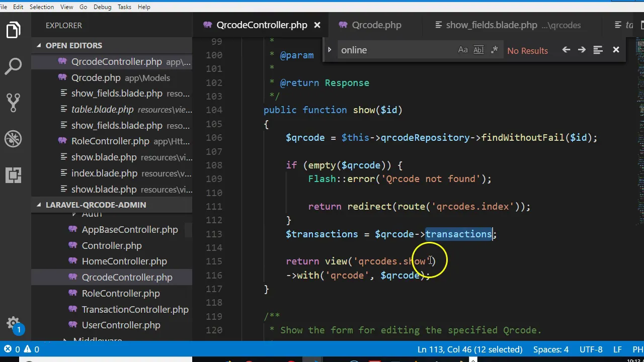Click 'No Results' text in find widget
The image size is (644, 362).
tap(527, 50)
